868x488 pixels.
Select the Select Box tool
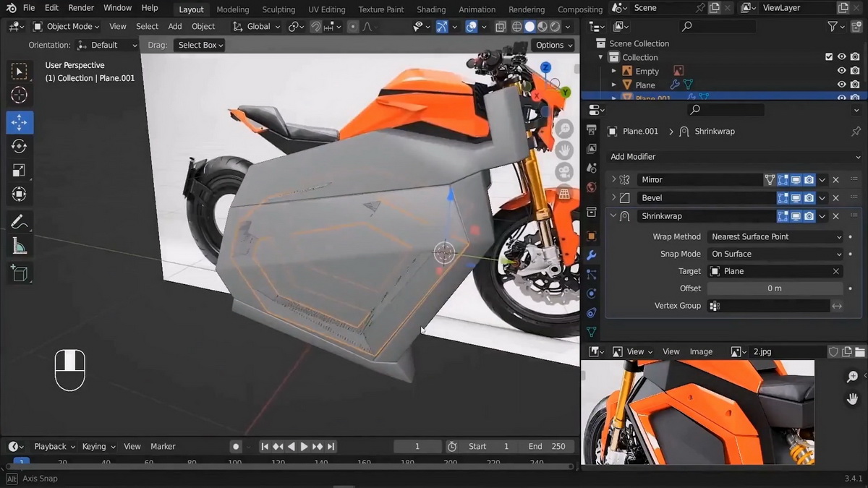20,71
